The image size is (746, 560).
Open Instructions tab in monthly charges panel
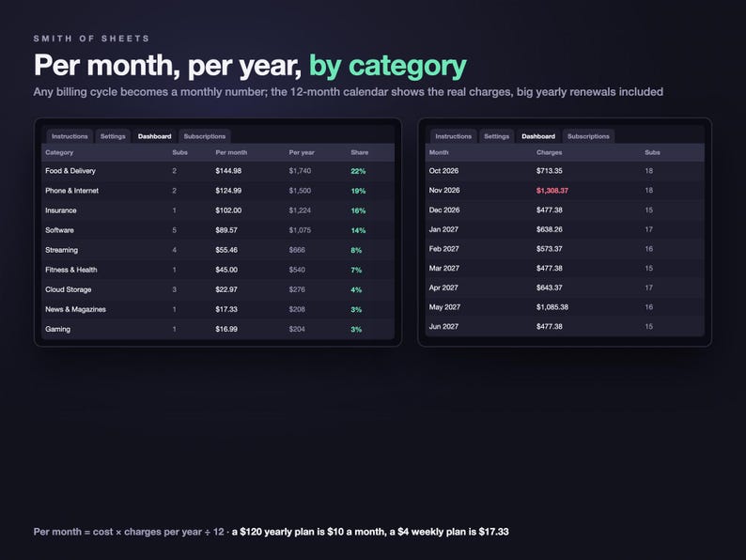click(454, 136)
